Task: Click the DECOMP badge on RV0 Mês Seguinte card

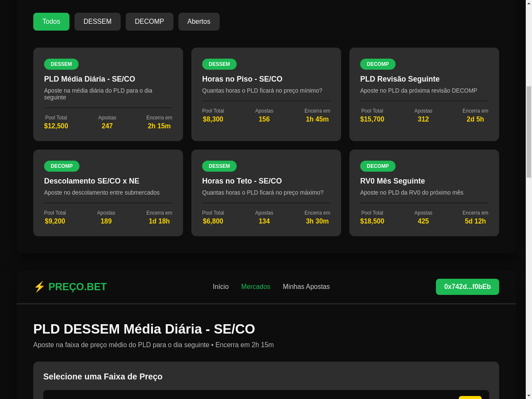Action: pyautogui.click(x=378, y=166)
